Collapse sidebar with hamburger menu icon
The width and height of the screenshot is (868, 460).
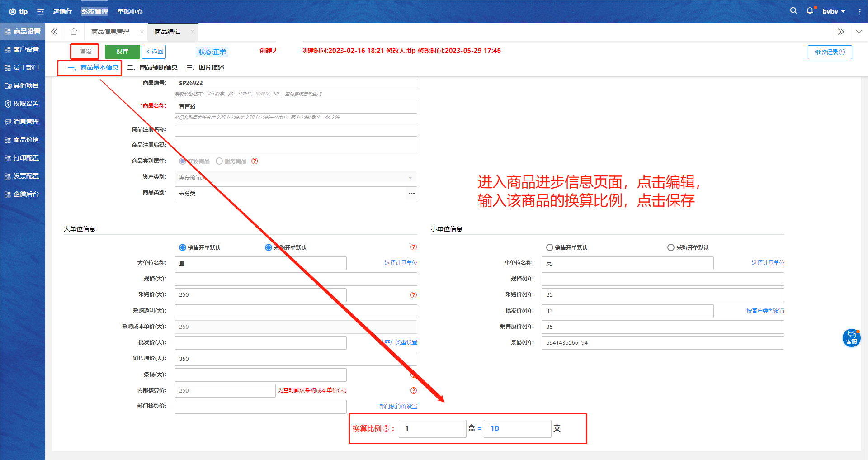pyautogui.click(x=40, y=12)
